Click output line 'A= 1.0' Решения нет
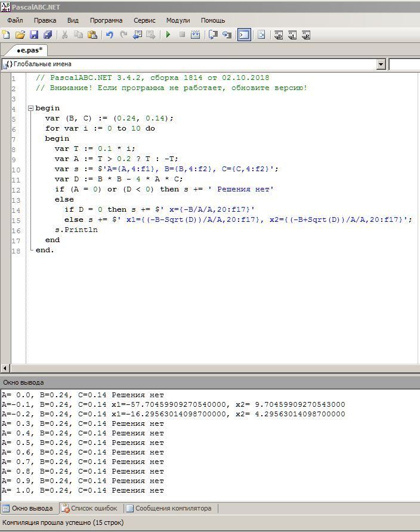This screenshot has height=532, width=420. [x=83, y=490]
